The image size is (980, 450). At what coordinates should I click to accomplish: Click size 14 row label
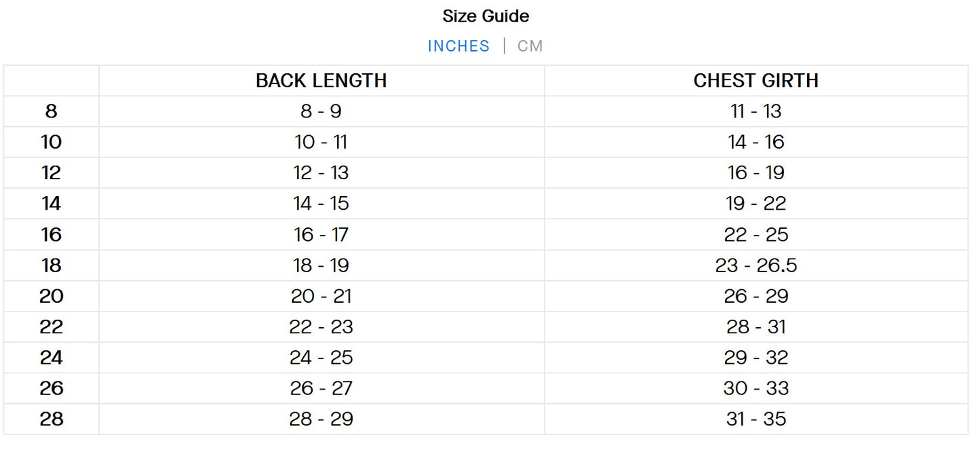52,204
